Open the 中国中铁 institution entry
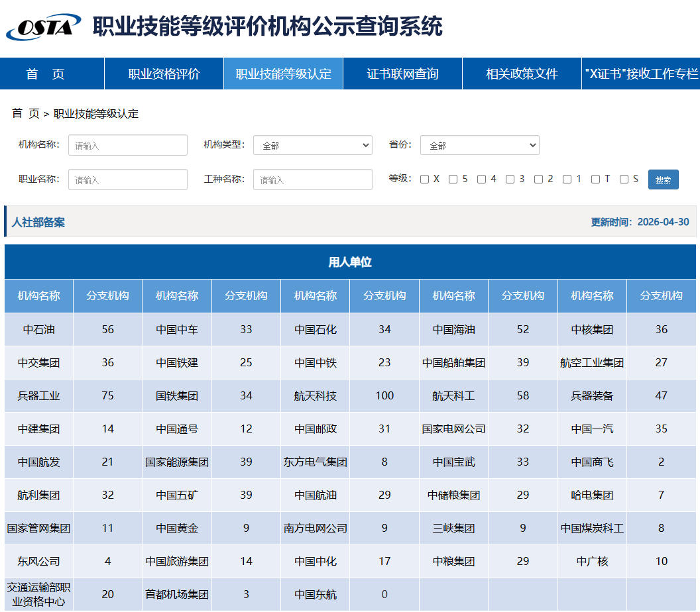The image size is (700, 612). [x=315, y=363]
